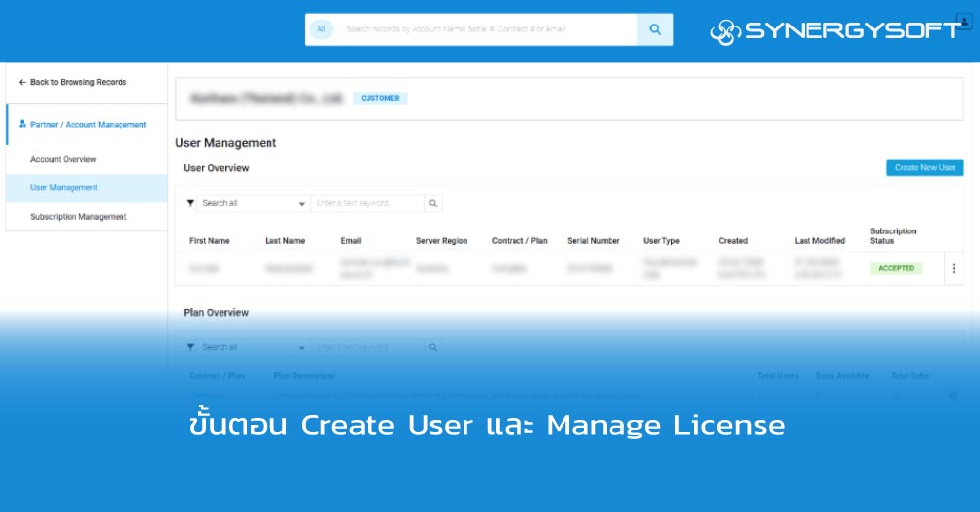Open the user profile icon at top right

coord(963,22)
